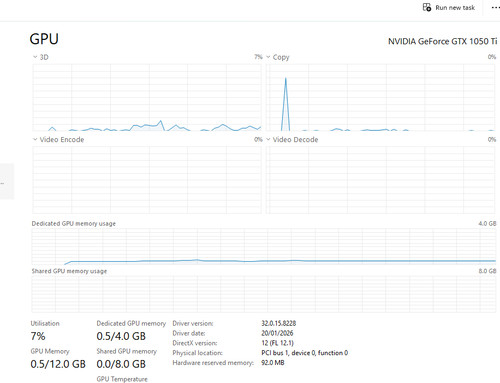Click the Video Encode usage graph
Screen dimensions: 500x383
point(147,180)
